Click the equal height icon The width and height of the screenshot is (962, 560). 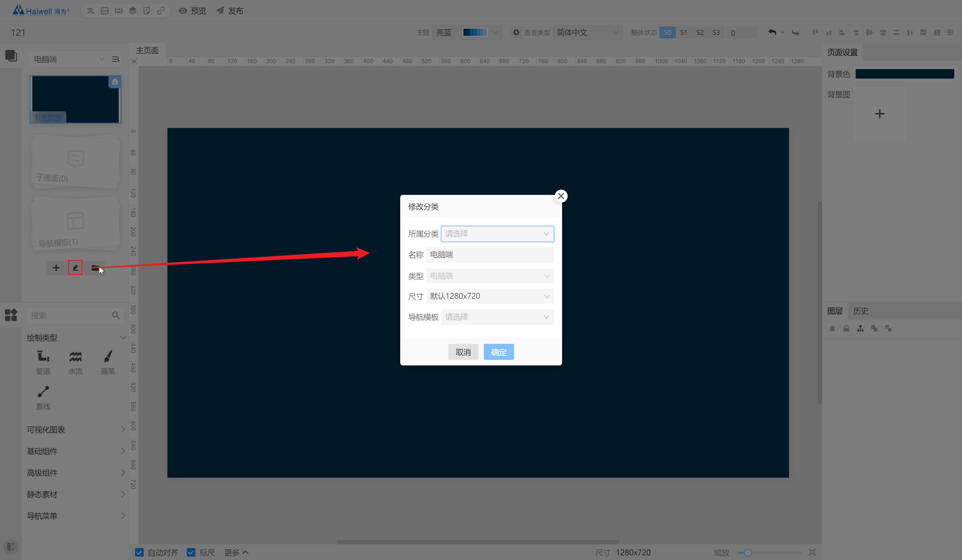[937, 32]
